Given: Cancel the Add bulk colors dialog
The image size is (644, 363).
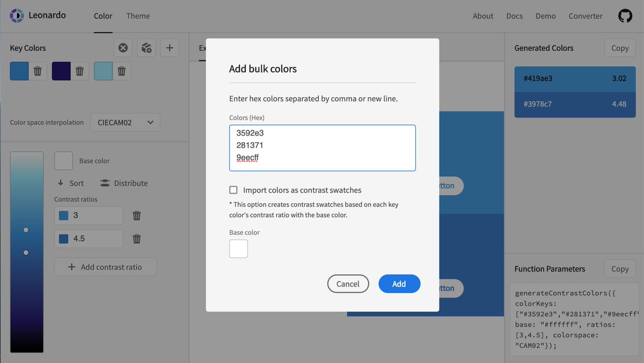Looking at the screenshot, I should coord(348,284).
